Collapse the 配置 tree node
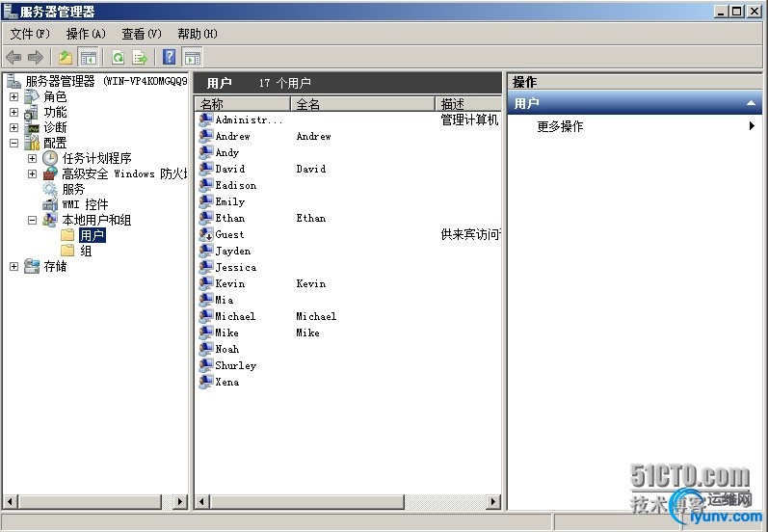Viewport: 768px width, 532px height. 13,143
